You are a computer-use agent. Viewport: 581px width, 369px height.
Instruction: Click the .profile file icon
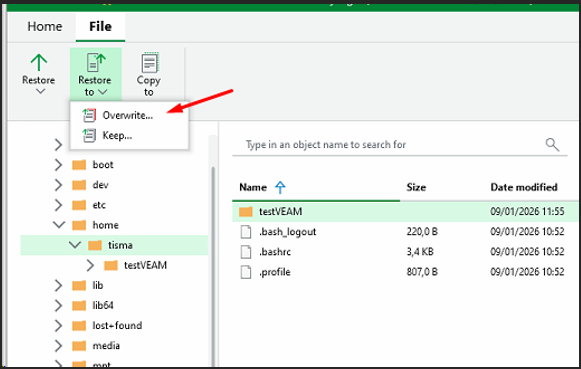pyautogui.click(x=246, y=272)
